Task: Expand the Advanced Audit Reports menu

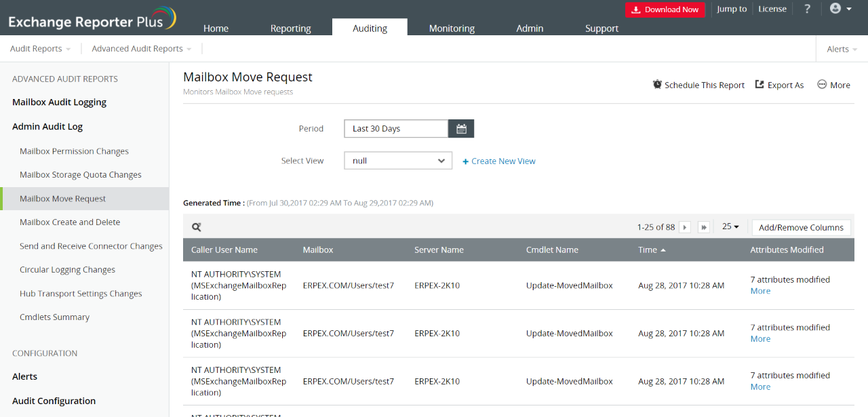Action: (x=141, y=49)
